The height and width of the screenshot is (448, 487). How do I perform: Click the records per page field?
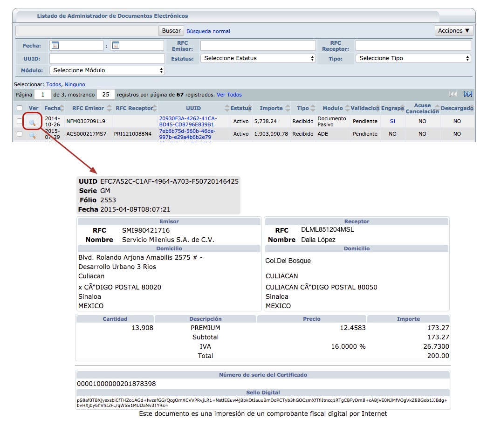coord(106,95)
